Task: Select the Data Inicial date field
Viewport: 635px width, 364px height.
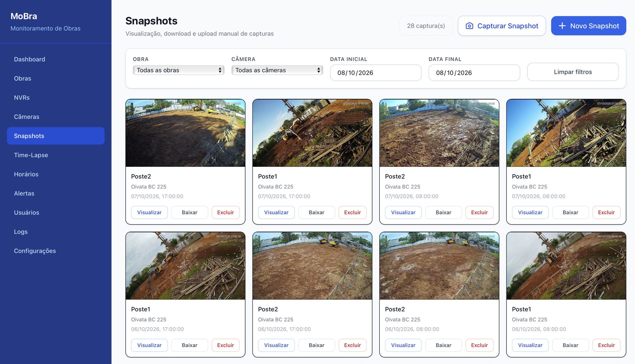Action: point(376,73)
